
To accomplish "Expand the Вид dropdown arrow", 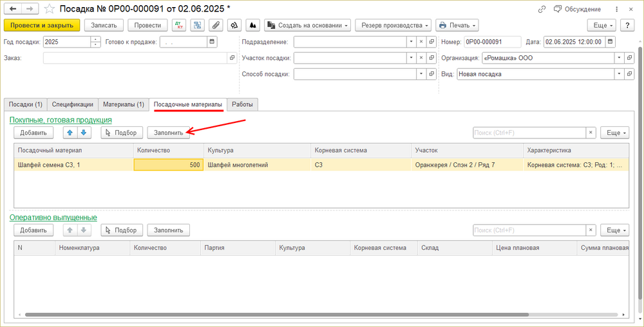I will pyautogui.click(x=620, y=74).
